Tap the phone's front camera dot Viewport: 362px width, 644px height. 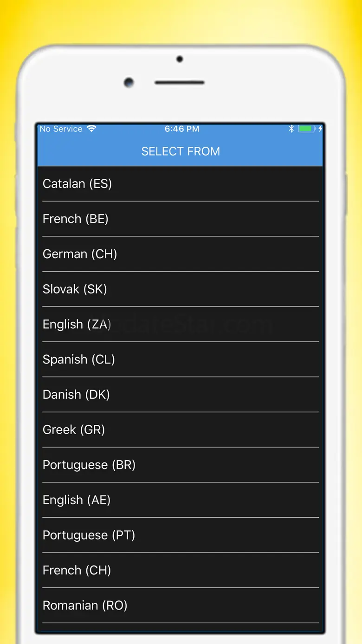tap(129, 83)
